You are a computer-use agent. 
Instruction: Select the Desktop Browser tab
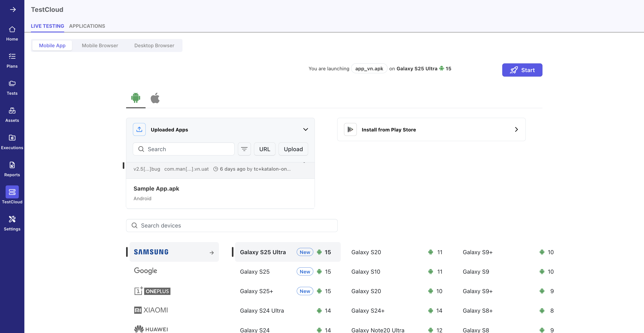point(154,45)
